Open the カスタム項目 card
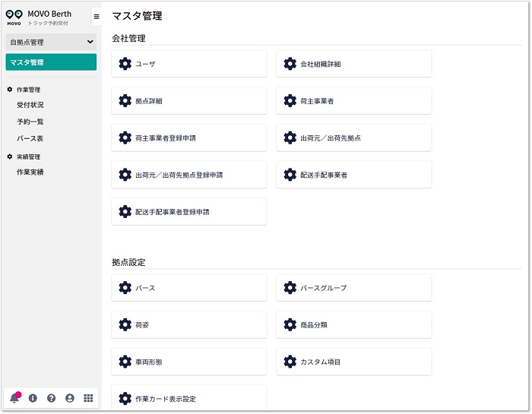 (x=354, y=362)
